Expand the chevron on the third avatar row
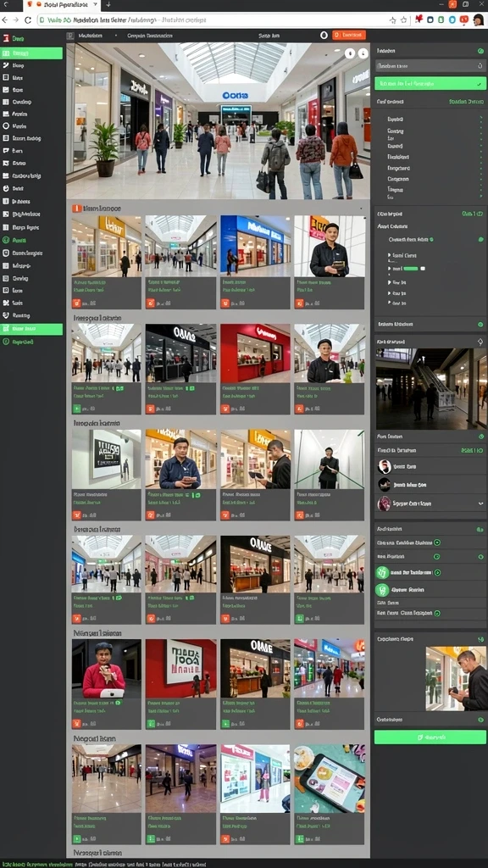This screenshot has width=488, height=868. pos(480,504)
